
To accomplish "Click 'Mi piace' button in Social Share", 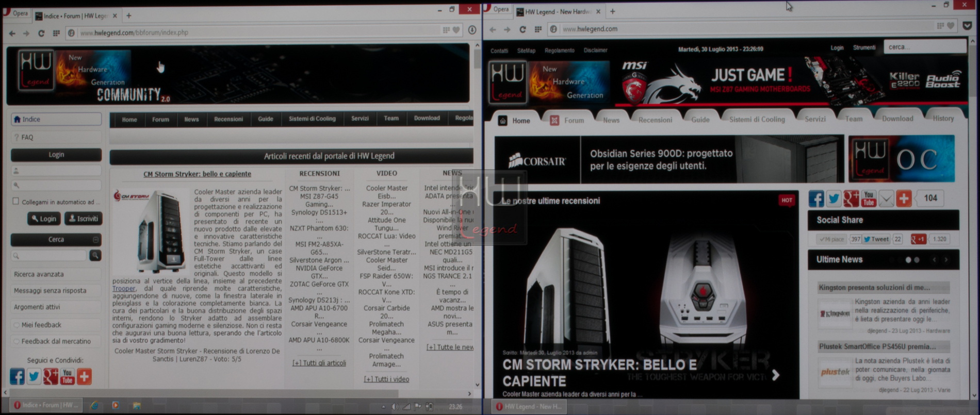I will point(832,239).
